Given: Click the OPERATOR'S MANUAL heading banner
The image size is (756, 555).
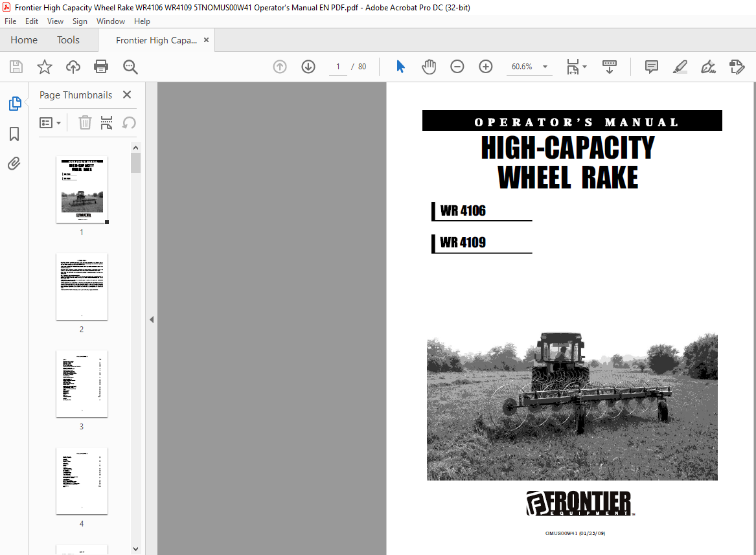Looking at the screenshot, I should point(572,121).
